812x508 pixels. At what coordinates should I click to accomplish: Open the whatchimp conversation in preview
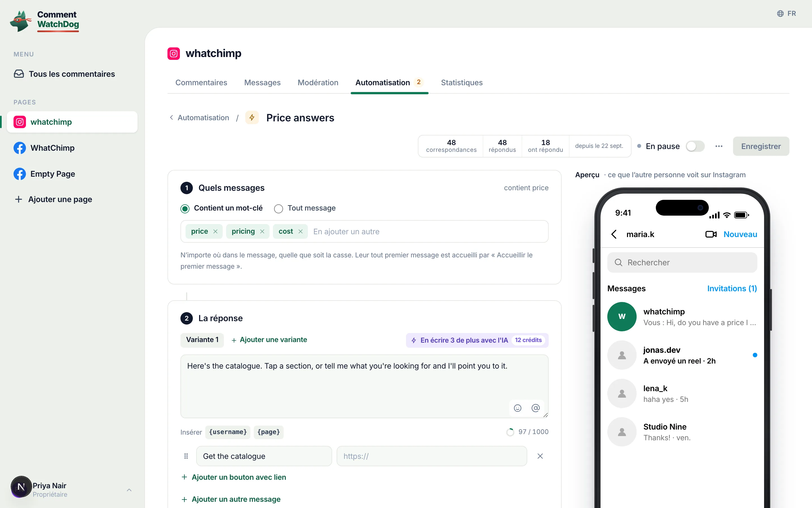point(682,317)
